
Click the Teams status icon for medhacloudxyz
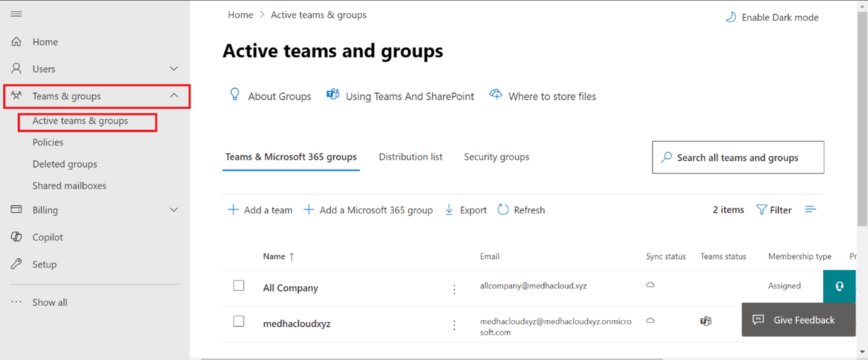[x=706, y=321]
